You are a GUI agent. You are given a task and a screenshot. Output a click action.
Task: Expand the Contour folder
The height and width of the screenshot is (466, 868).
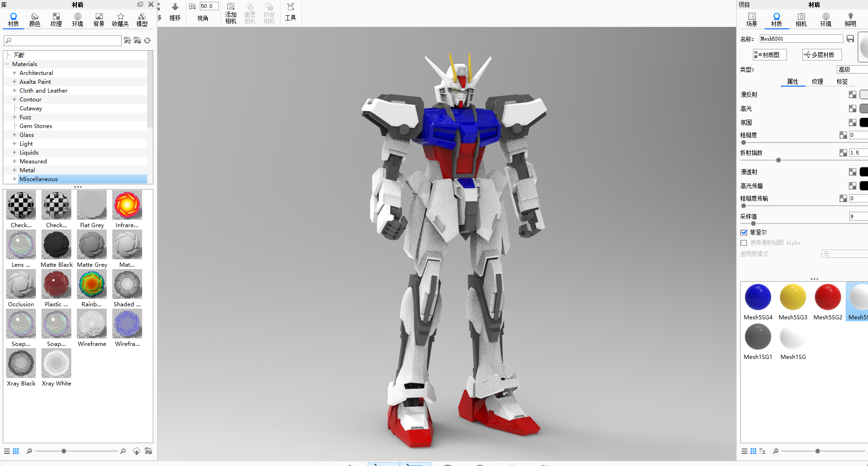click(14, 99)
